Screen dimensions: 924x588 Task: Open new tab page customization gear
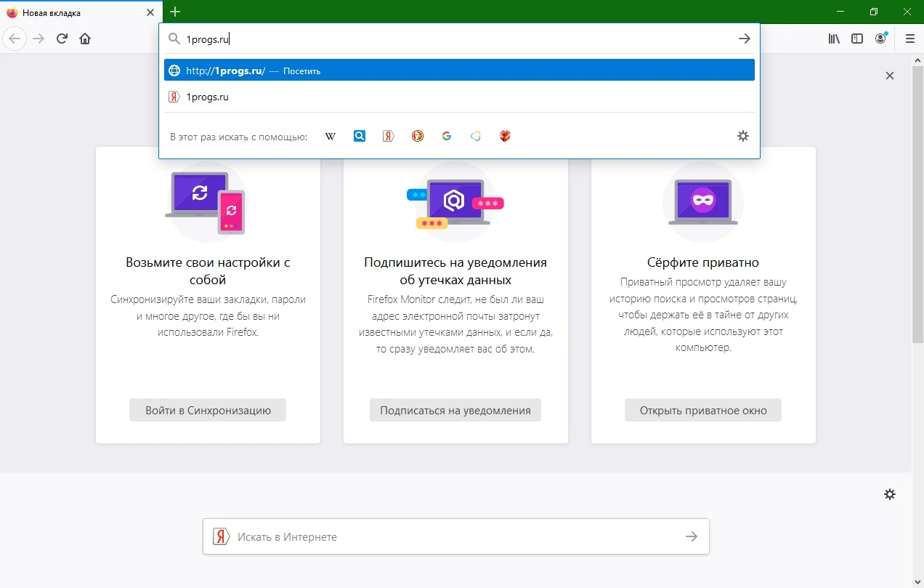890,494
